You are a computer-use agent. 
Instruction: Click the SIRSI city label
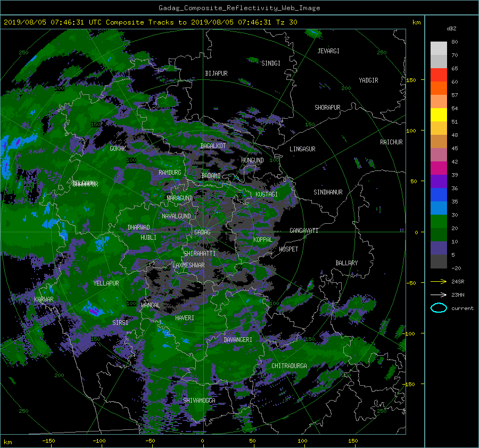[120, 323]
